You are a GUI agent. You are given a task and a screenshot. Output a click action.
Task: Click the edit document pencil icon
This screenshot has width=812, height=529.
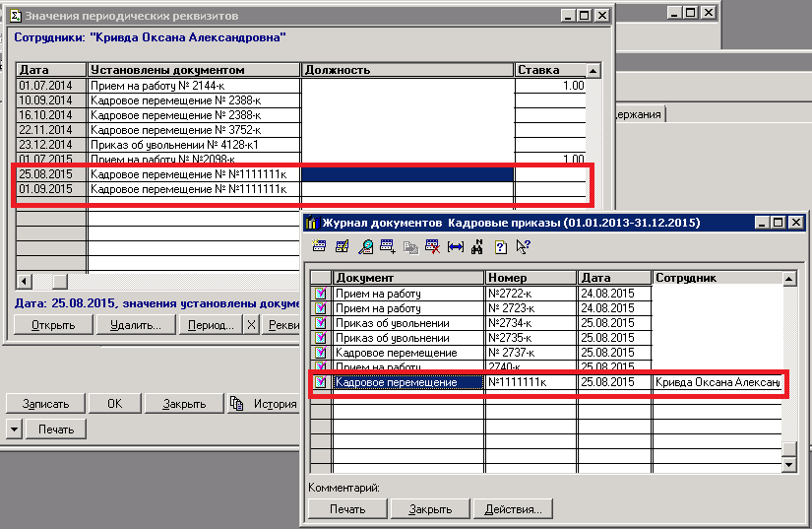[343, 247]
